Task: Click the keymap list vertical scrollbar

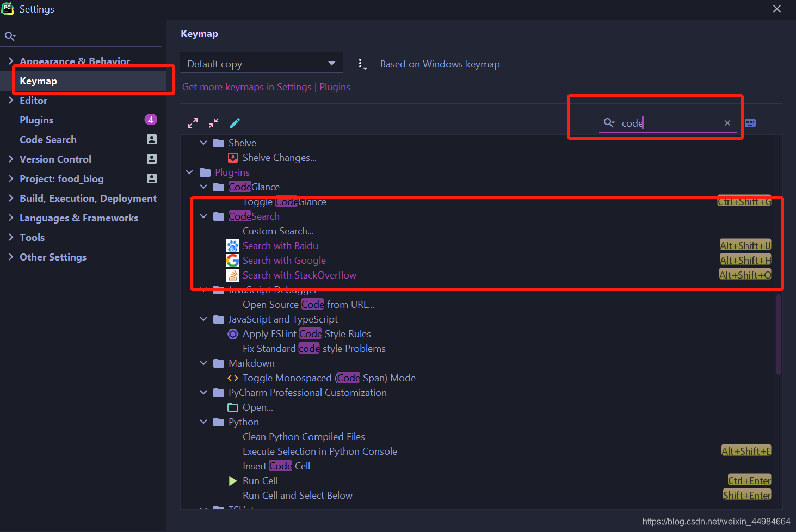Action: [x=779, y=335]
